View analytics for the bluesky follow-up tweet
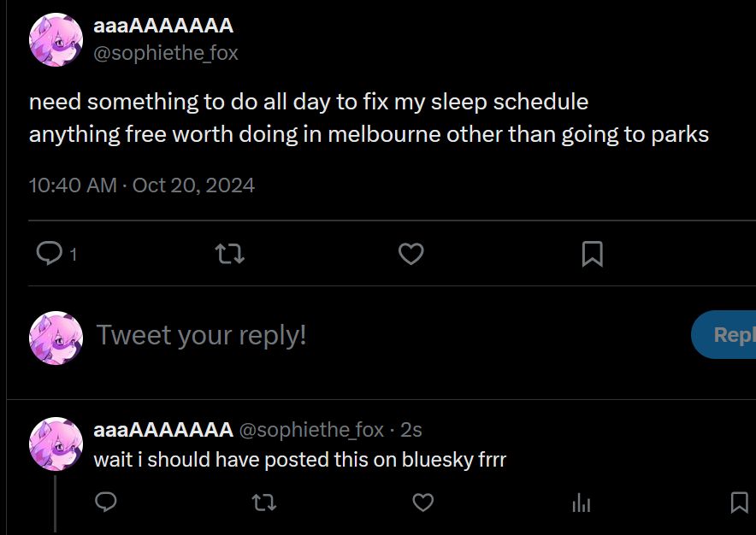The width and height of the screenshot is (756, 535). point(582,503)
